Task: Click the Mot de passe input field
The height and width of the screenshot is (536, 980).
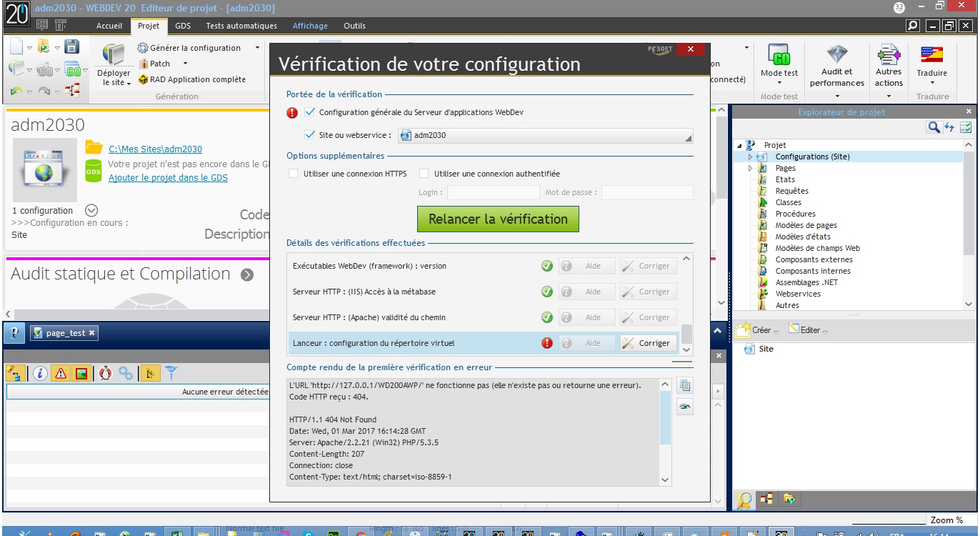Action: (647, 193)
